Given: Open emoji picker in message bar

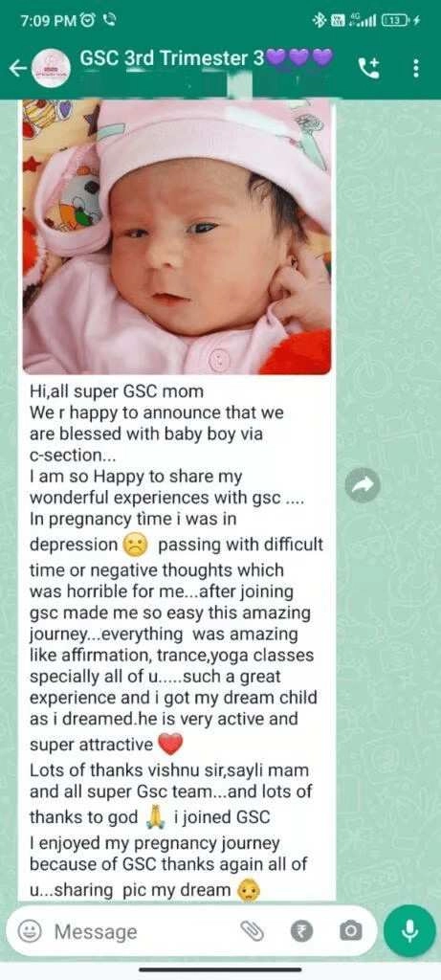Looking at the screenshot, I should tap(27, 932).
